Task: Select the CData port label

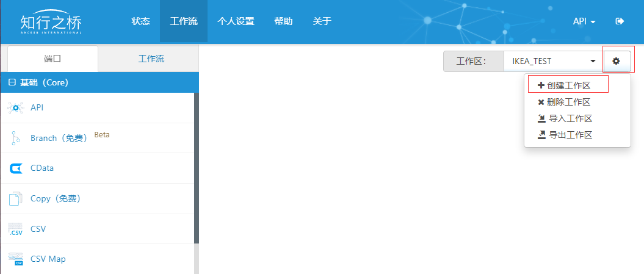Action: tap(42, 168)
